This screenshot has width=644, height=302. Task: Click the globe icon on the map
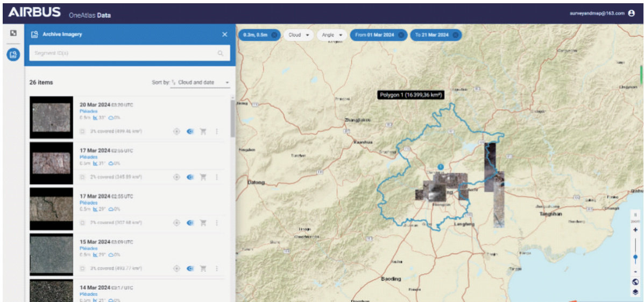635,282
